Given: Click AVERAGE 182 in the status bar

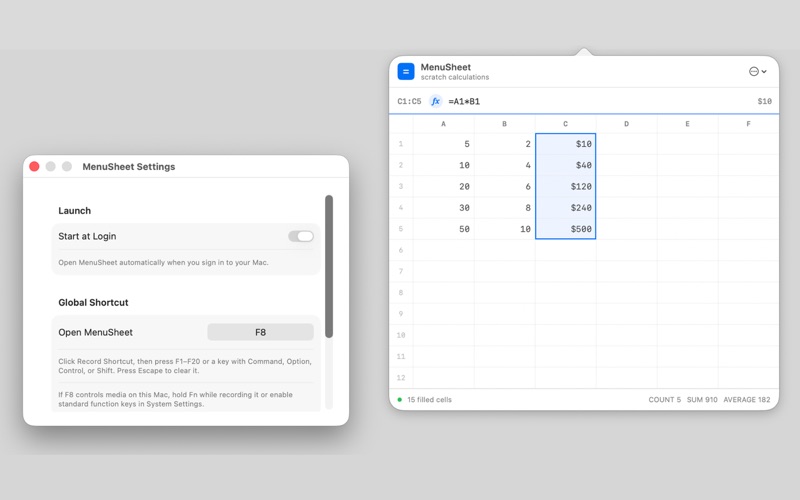Looking at the screenshot, I should (747, 399).
